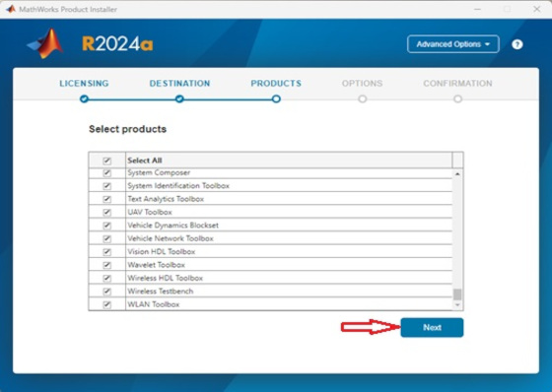Viewport: 552px width, 392px height.
Task: Click the product list scroll-down arrow
Action: pyautogui.click(x=457, y=305)
